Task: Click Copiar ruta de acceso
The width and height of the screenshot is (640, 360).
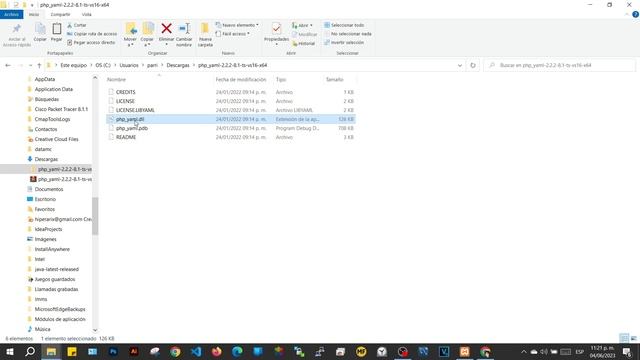Action: [92, 34]
